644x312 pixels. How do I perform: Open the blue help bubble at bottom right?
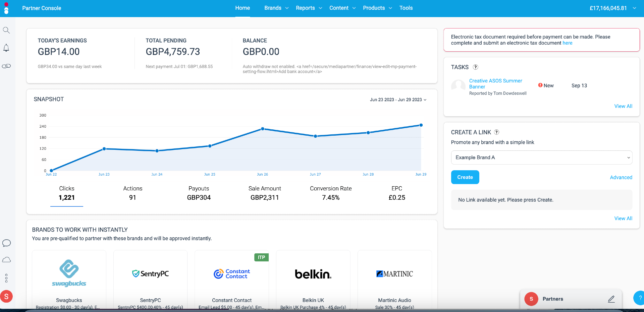click(x=639, y=298)
